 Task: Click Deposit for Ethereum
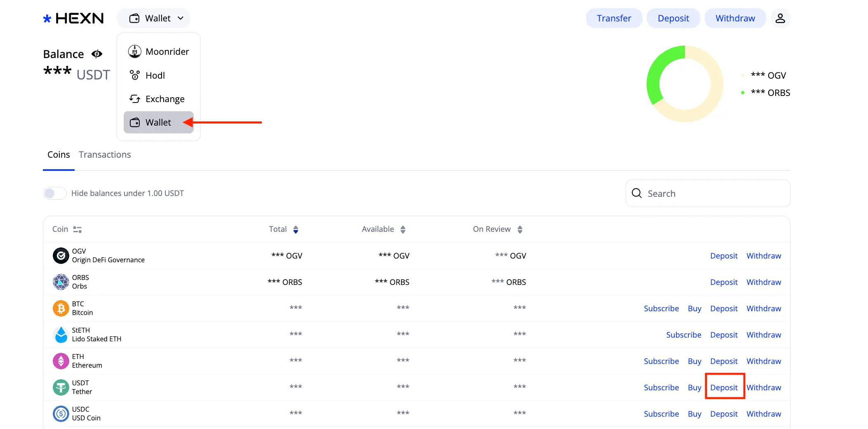point(724,361)
